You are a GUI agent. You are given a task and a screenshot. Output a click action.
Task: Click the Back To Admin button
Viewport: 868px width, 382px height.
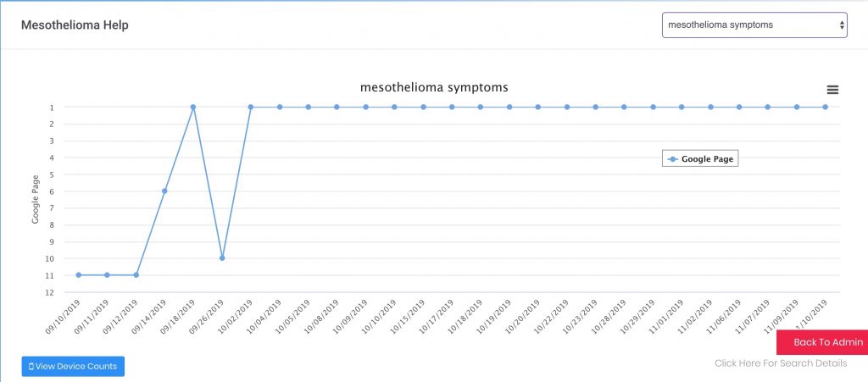click(x=824, y=342)
